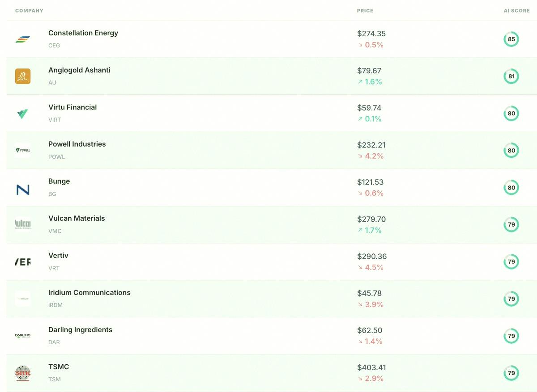Open the Anglogold Ashanti company name
Screen dimensions: 537x392
point(79,70)
